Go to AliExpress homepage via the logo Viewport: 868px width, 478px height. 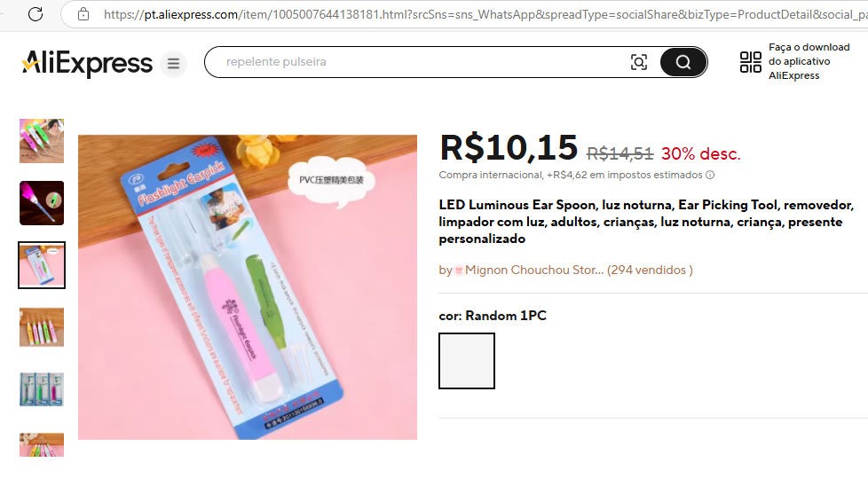[87, 63]
